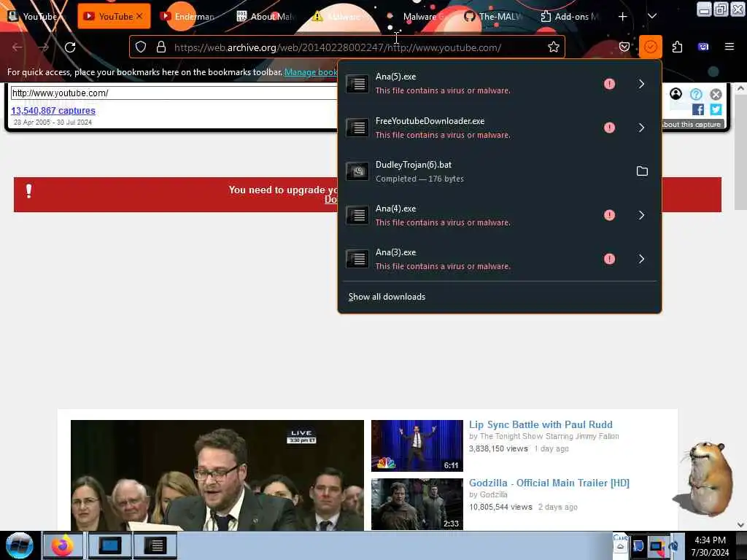Share capture on Twitter
Screen dimensions: 747x560
(716, 110)
